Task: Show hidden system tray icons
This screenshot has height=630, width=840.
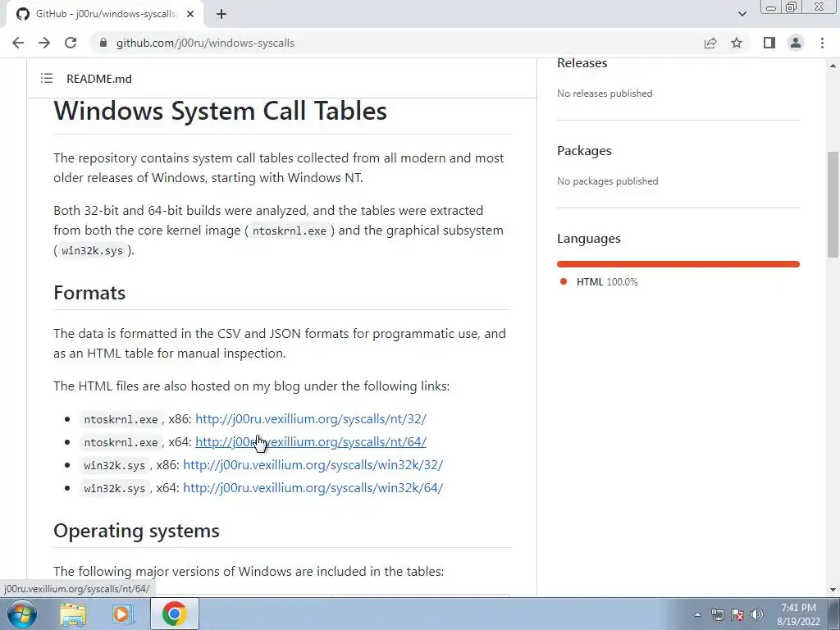Action: pyautogui.click(x=697, y=614)
